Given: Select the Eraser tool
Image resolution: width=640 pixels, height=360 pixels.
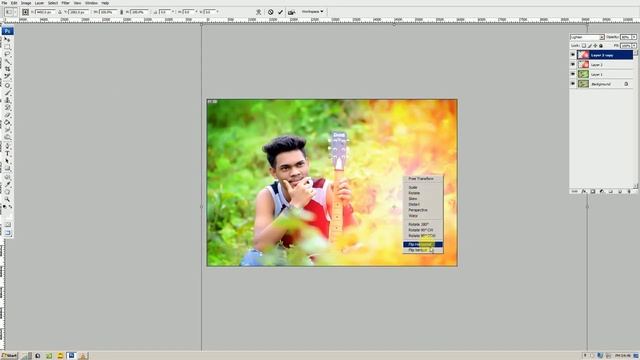Looking at the screenshot, I should [x=7, y=116].
